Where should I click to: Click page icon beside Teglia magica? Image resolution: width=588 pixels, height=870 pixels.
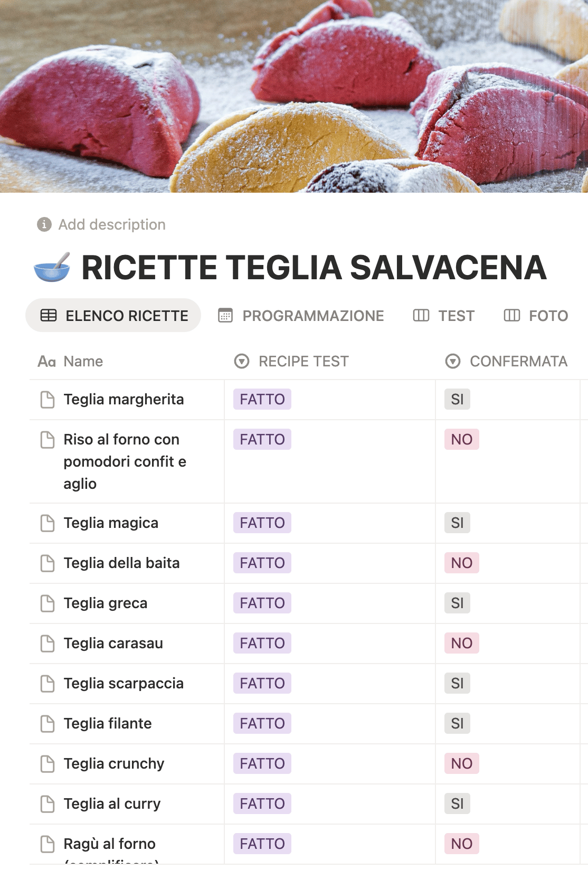pos(48,523)
